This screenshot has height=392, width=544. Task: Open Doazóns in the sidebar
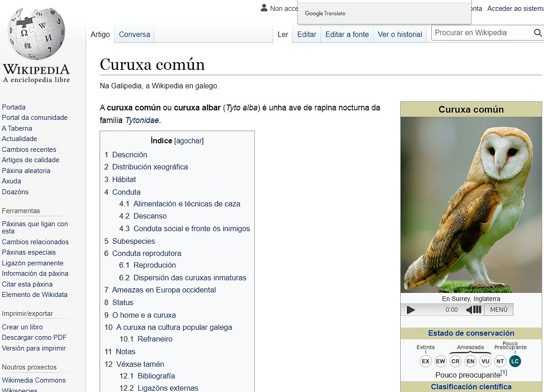coord(15,192)
